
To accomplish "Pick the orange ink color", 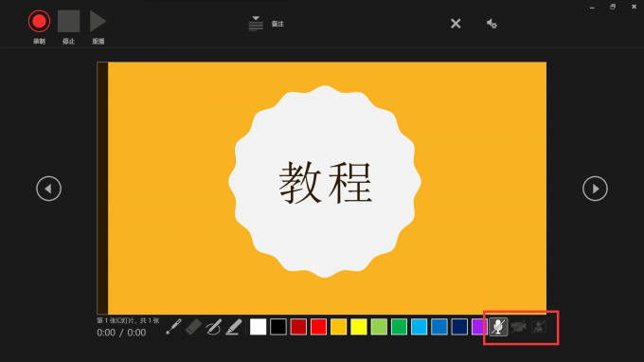I will 338,327.
